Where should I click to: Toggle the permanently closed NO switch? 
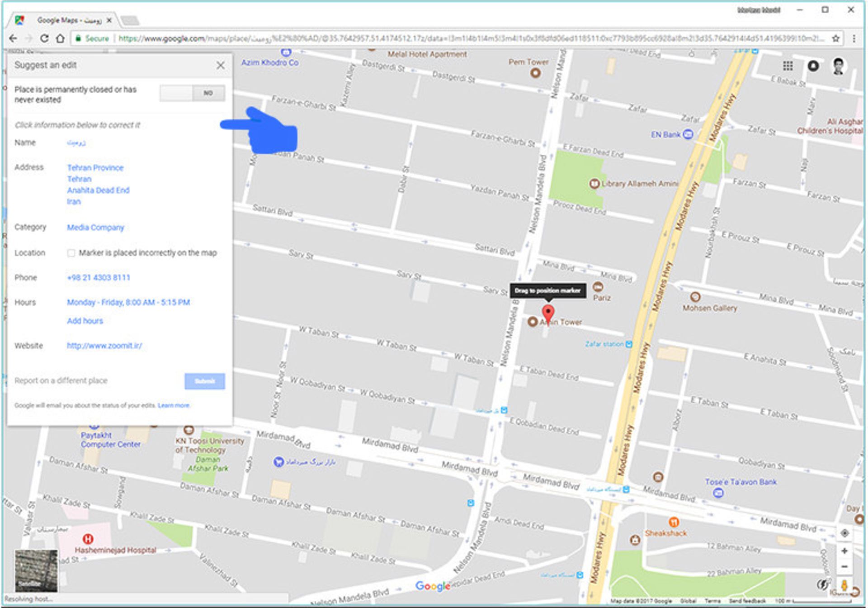[192, 93]
